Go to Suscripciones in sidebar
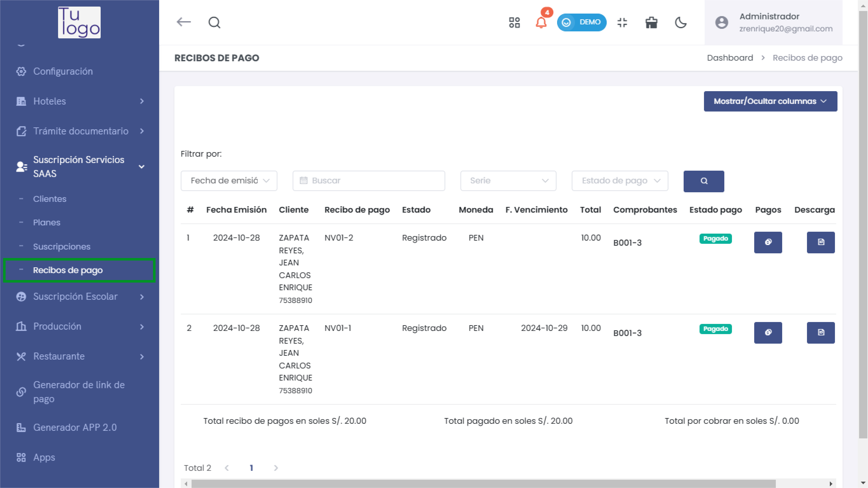The image size is (868, 488). pos(62,246)
